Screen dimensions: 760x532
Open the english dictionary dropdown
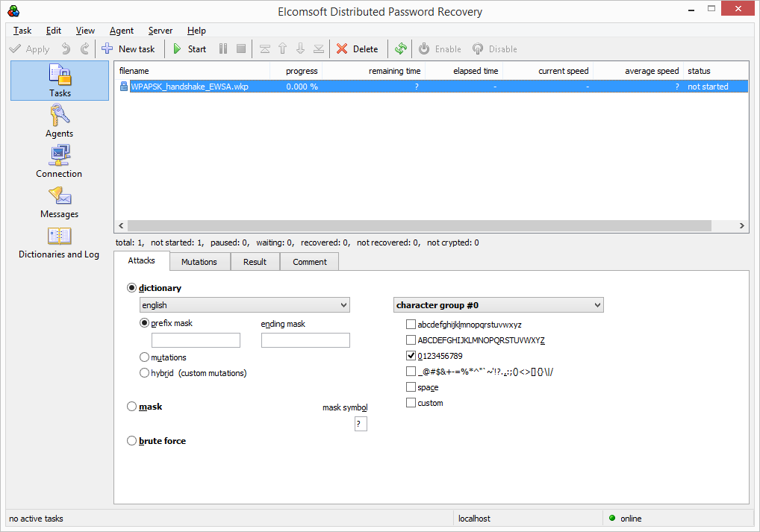(x=244, y=304)
